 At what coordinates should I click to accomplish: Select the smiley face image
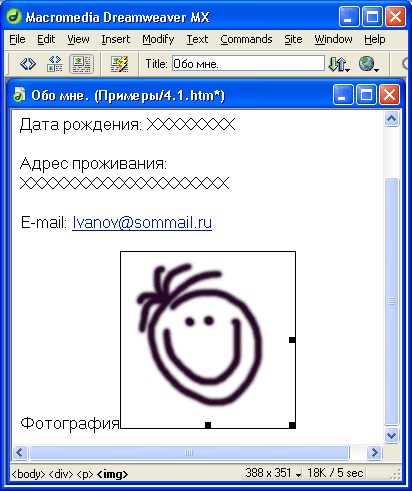208,340
